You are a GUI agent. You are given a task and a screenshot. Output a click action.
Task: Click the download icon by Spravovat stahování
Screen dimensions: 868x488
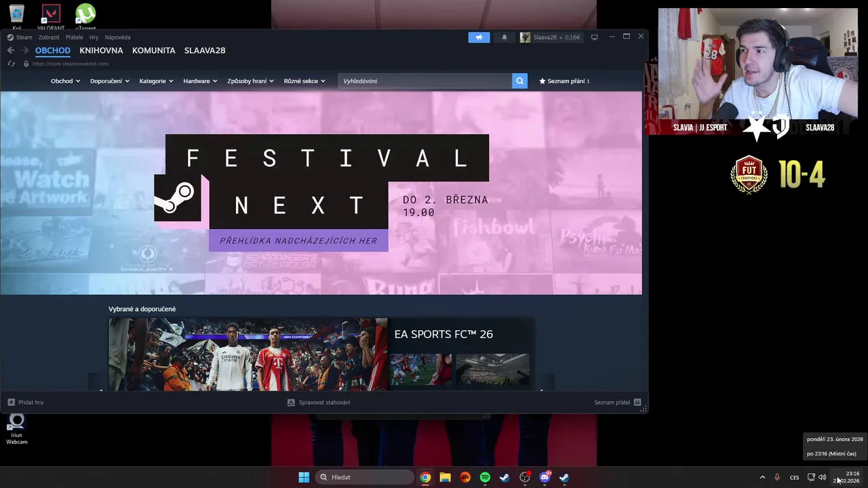click(291, 402)
